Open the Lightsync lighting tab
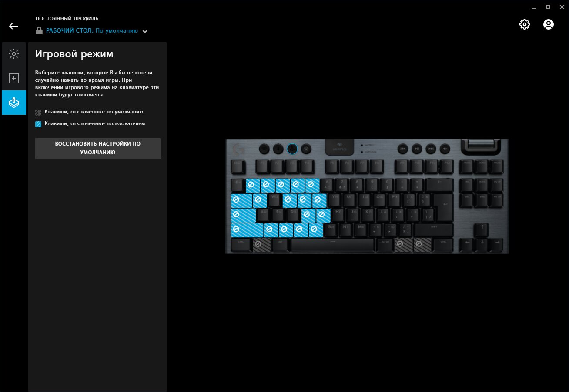 (14, 54)
